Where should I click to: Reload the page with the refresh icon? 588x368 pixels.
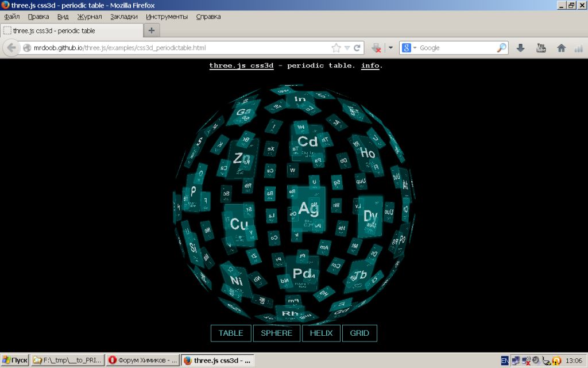coord(357,48)
